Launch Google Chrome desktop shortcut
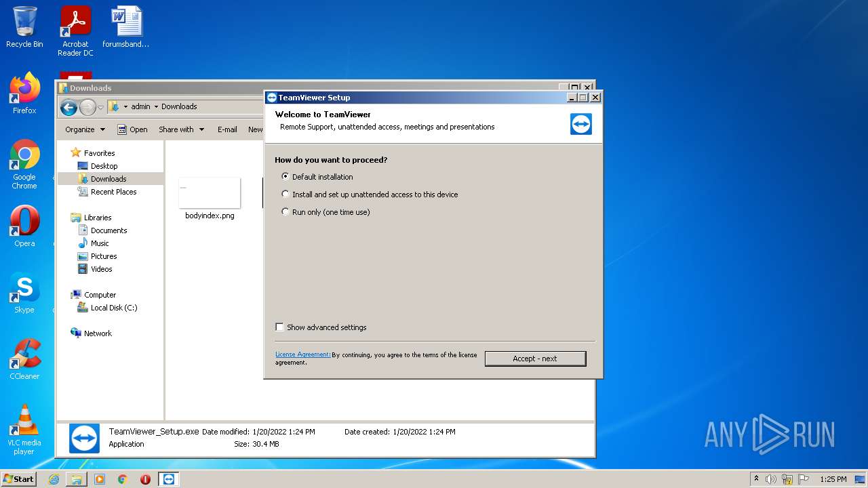Screen dimensions: 868x488 coord(24,165)
